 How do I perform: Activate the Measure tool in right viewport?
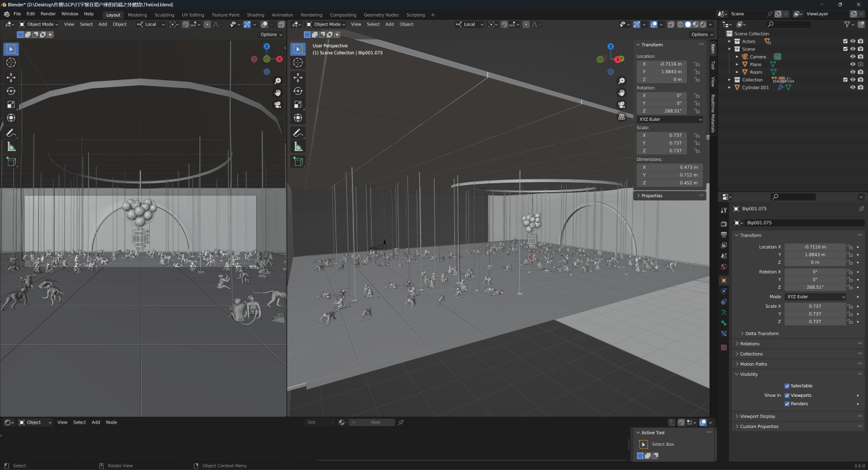pyautogui.click(x=298, y=147)
